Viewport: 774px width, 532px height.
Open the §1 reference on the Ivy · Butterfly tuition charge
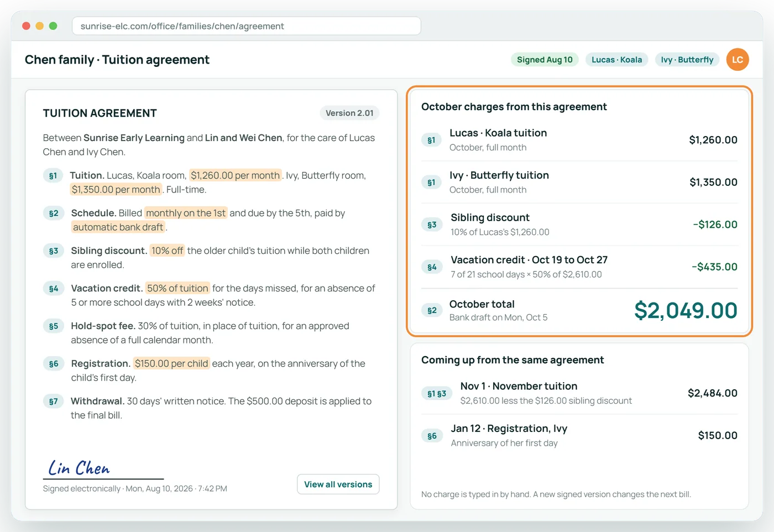tap(431, 182)
